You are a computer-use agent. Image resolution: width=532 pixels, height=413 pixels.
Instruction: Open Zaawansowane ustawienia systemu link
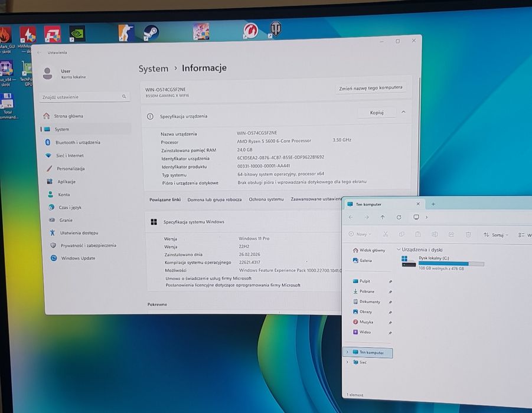tap(316, 199)
